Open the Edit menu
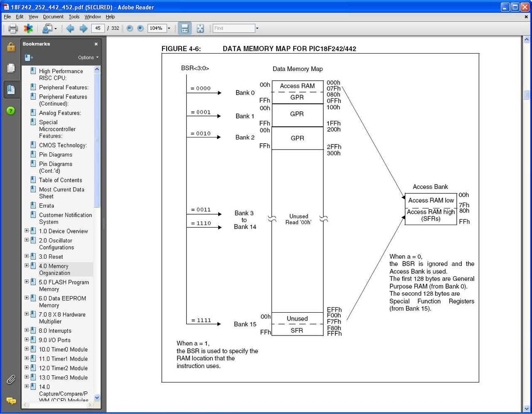Viewport: 532px width, 414px height. pyautogui.click(x=20, y=17)
